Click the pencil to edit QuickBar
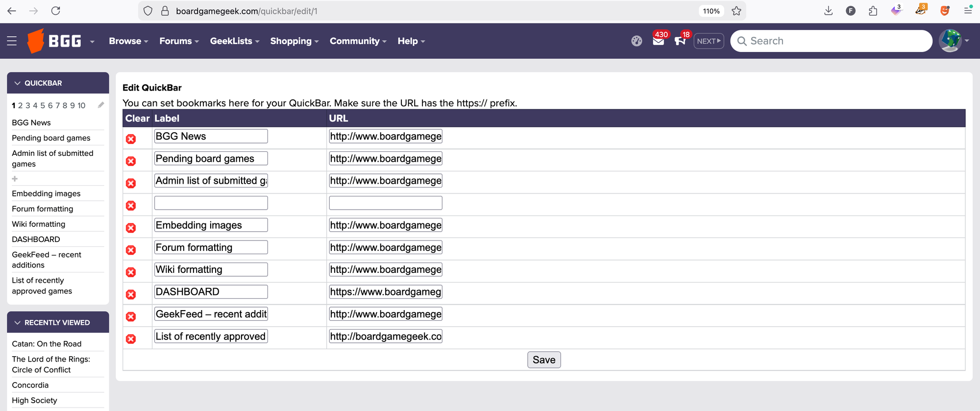The image size is (980, 411). pyautogui.click(x=101, y=105)
